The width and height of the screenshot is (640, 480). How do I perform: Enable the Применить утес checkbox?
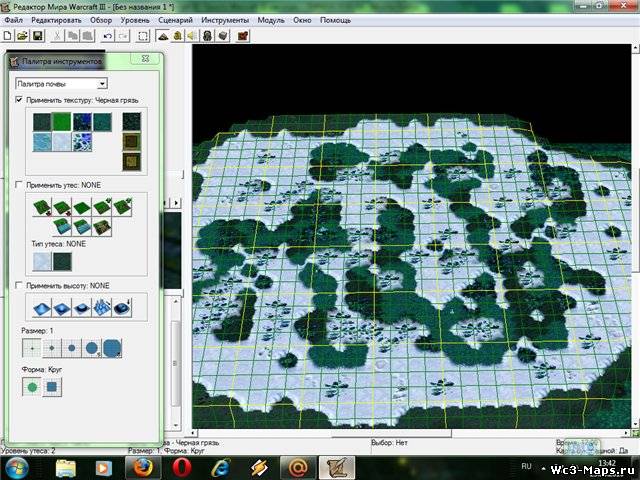click(19, 185)
